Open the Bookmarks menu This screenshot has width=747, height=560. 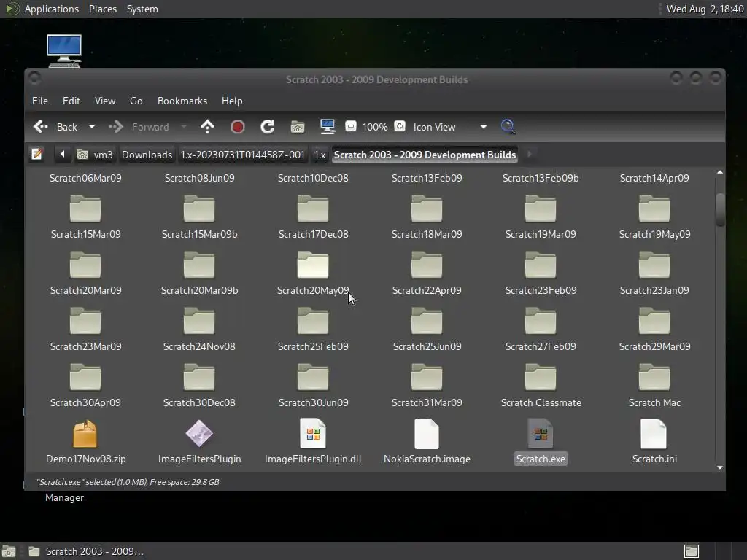tap(182, 101)
